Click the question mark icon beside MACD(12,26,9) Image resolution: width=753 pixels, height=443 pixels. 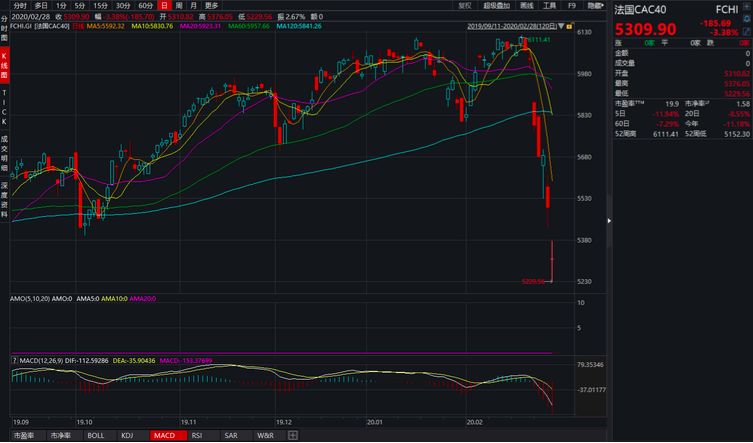pyautogui.click(x=14, y=360)
